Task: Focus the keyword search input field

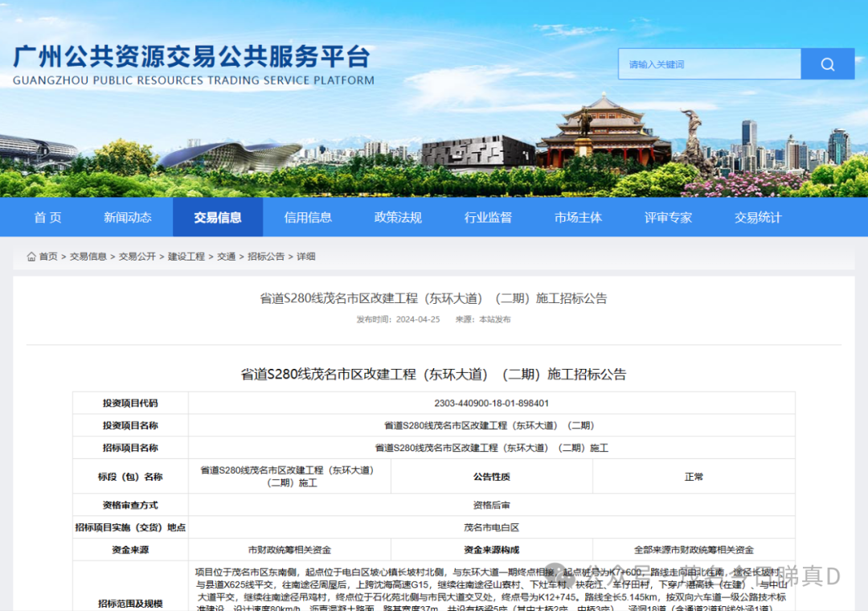Action: pyautogui.click(x=710, y=64)
